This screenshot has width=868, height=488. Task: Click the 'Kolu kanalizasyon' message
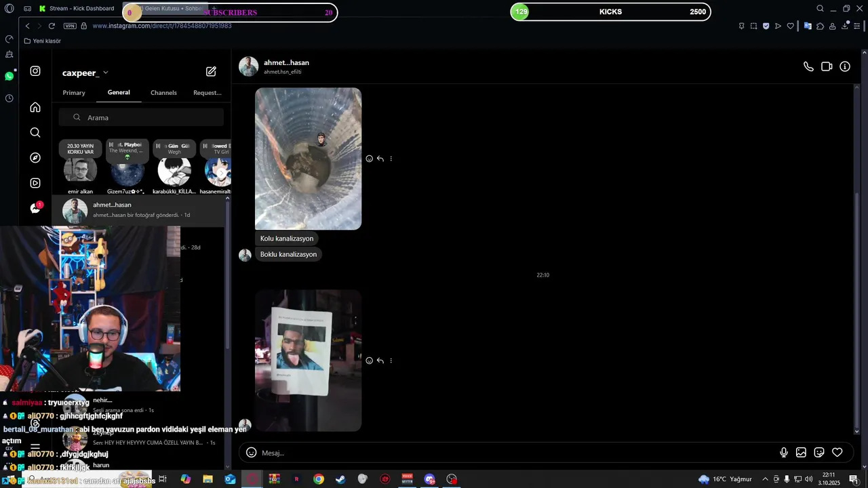point(287,239)
